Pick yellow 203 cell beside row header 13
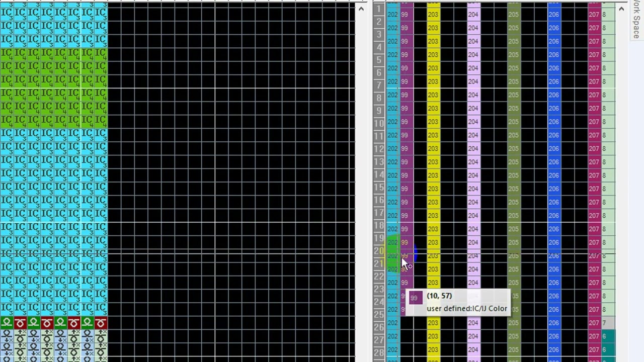The height and width of the screenshot is (362, 644). coord(433,162)
